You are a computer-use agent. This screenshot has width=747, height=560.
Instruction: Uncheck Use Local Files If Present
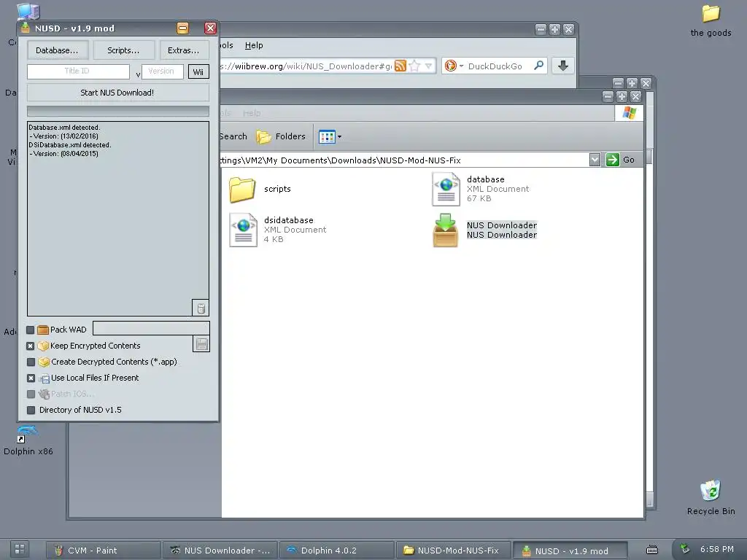(x=31, y=378)
